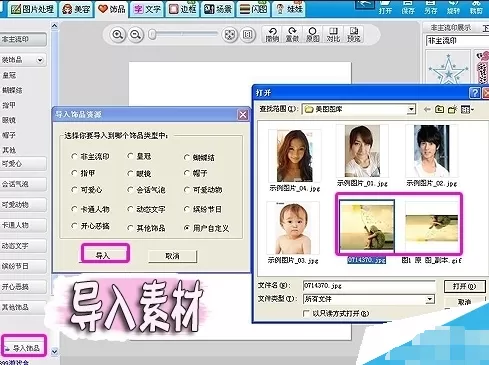Click the zoom in magnifier icon
The image size is (489, 365).
point(117,35)
